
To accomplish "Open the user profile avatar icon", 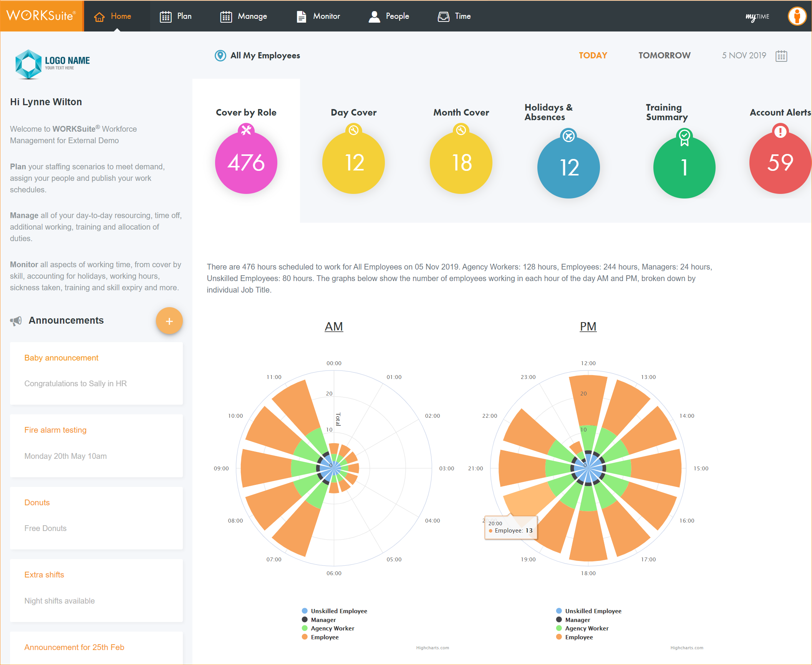I will point(797,17).
